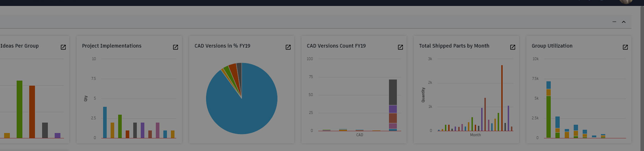Click the tallest orange bar in Total Shipped Parts

(x=502, y=98)
